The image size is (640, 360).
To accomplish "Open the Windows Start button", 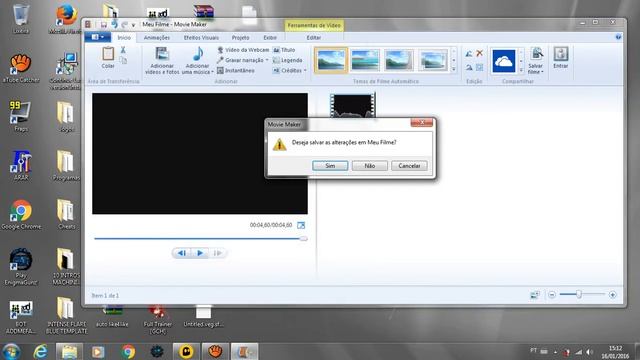I will [x=11, y=351].
